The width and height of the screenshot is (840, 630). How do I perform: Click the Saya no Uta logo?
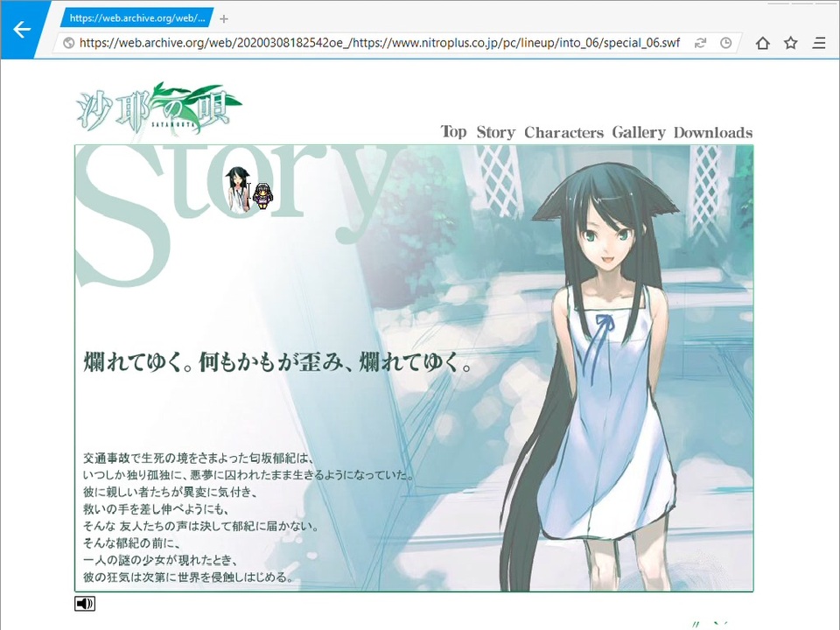pyautogui.click(x=158, y=108)
